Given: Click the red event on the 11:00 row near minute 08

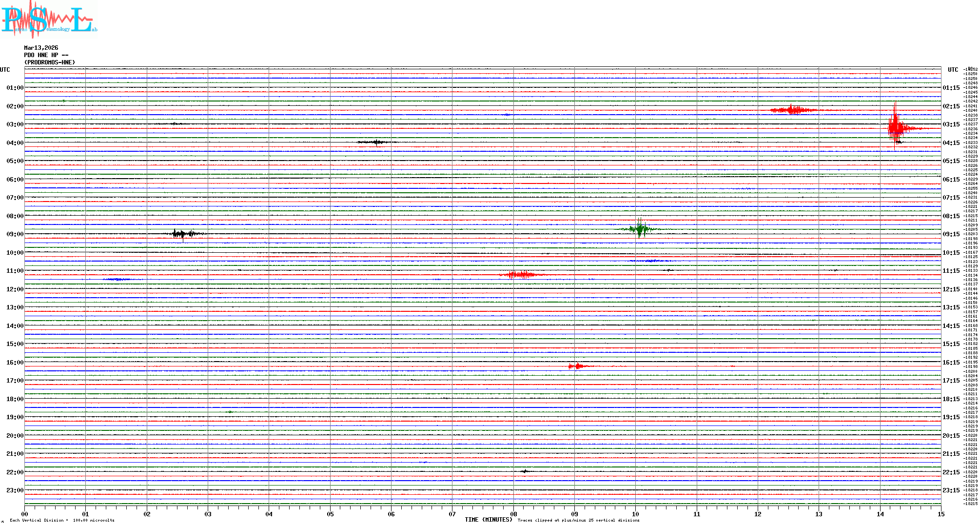Looking at the screenshot, I should click(522, 275).
